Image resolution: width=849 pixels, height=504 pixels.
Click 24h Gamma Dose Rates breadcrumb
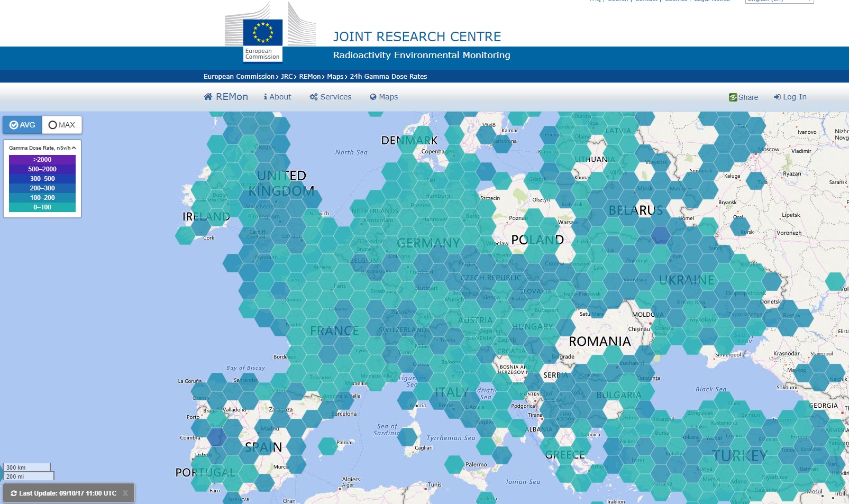pos(388,77)
